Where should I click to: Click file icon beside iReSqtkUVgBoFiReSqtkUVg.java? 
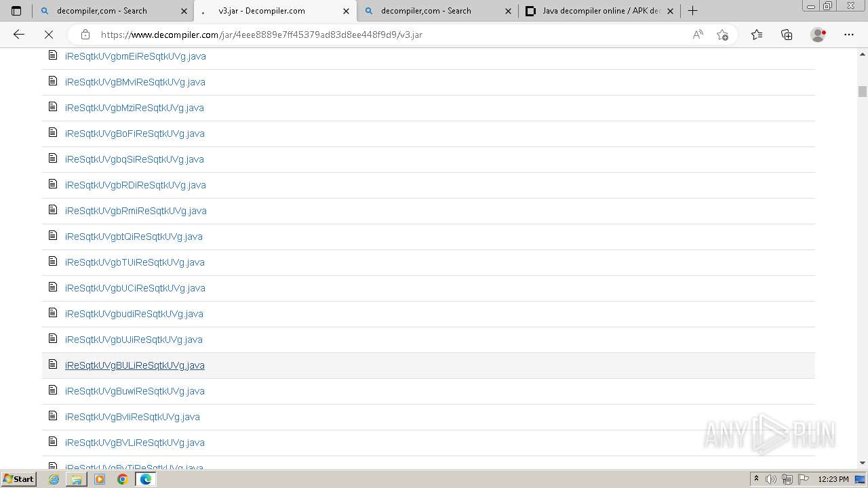tap(53, 133)
